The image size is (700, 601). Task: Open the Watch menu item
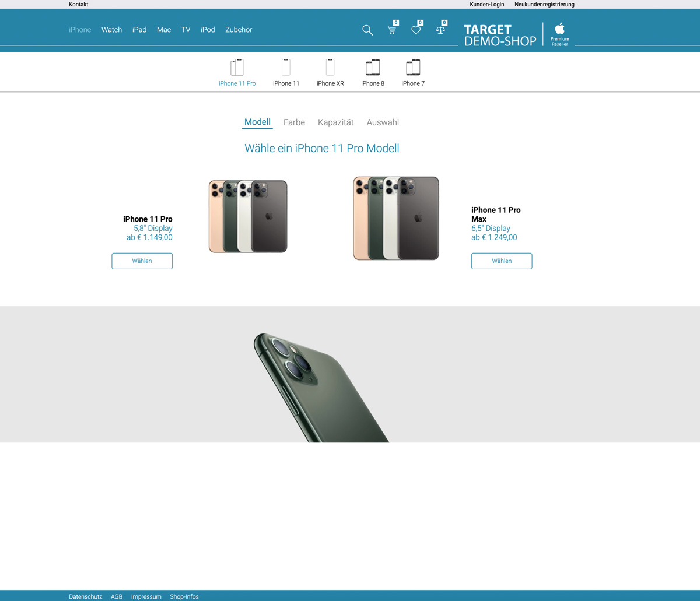[111, 30]
